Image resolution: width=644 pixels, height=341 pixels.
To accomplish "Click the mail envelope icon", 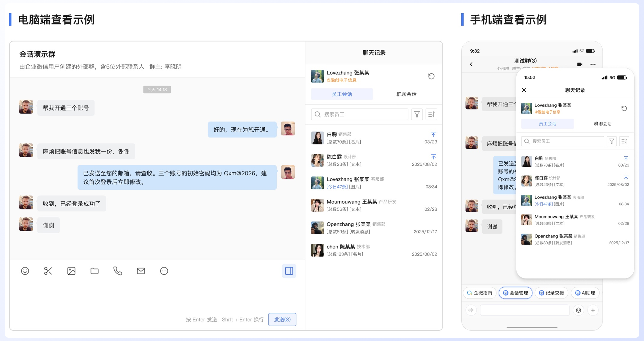I will coord(141,271).
